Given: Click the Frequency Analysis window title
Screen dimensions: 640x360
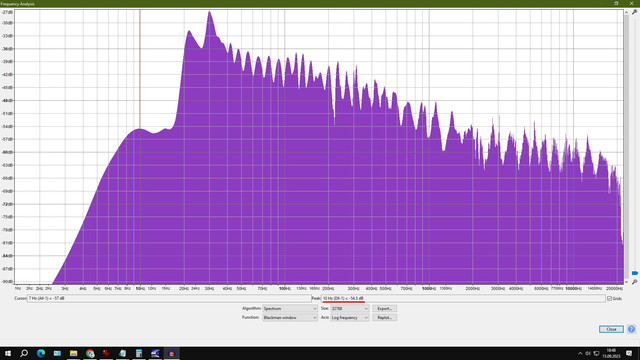Looking at the screenshot, I should point(18,4).
